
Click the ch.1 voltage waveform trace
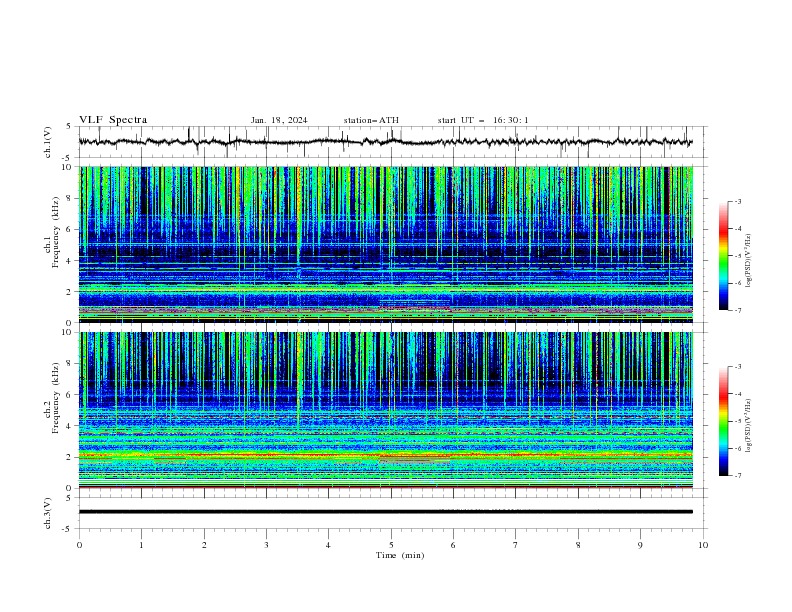(x=385, y=142)
